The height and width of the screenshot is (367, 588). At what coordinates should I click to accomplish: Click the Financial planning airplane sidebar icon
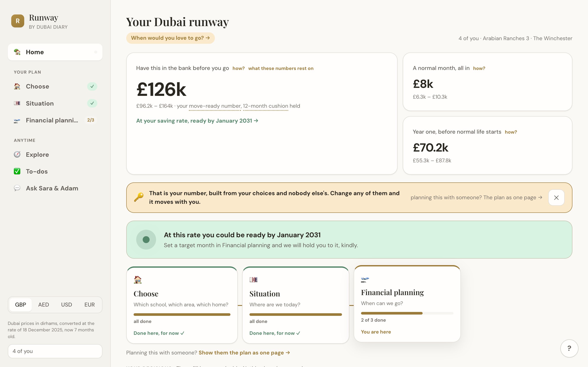(17, 120)
